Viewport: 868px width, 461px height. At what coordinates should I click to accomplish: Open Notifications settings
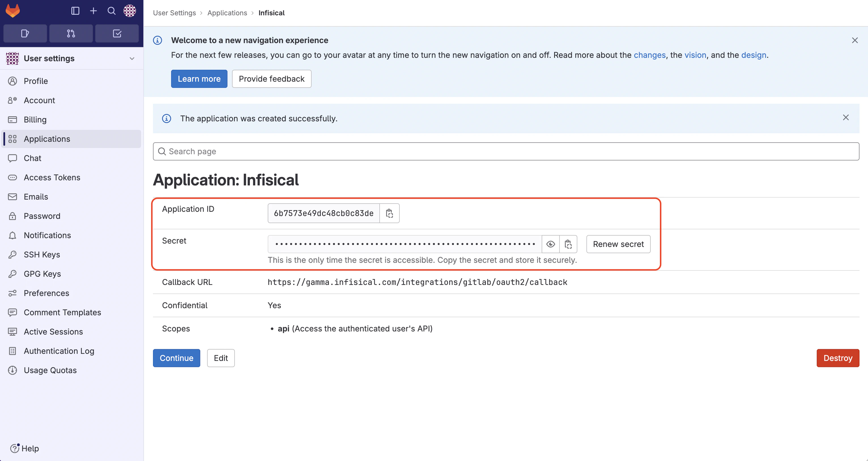(71, 235)
